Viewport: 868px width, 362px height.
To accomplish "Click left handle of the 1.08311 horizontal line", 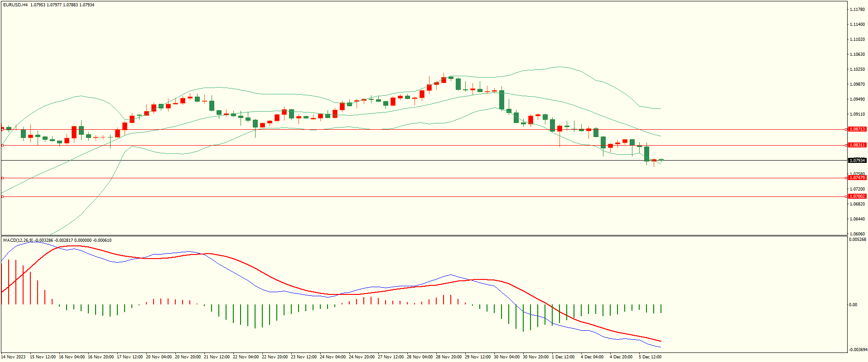I will 3,145.
